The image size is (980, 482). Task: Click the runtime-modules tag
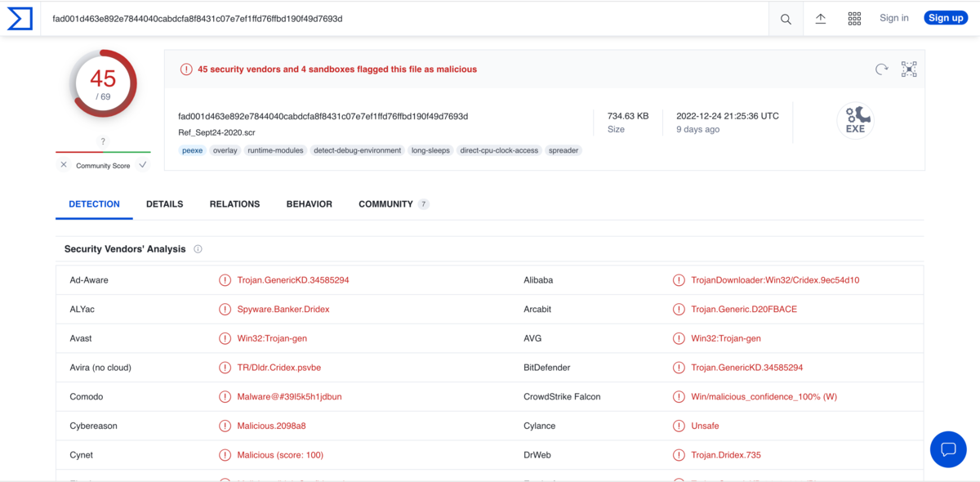(275, 150)
